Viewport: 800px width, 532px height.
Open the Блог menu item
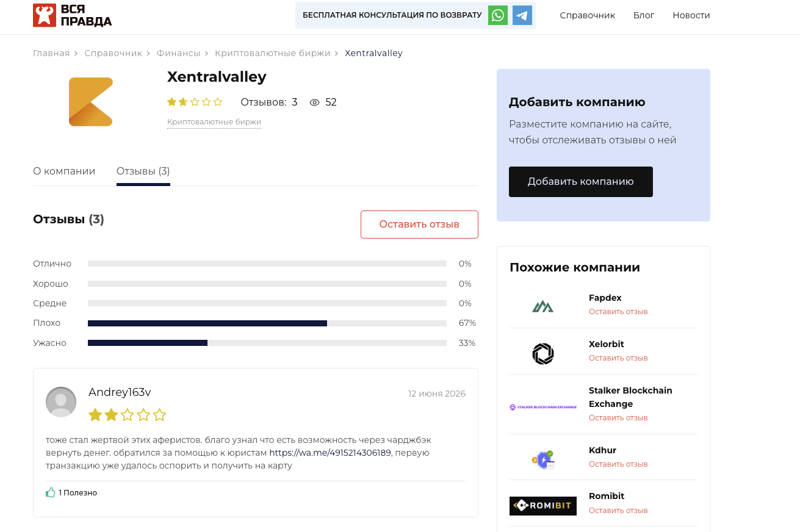click(644, 15)
